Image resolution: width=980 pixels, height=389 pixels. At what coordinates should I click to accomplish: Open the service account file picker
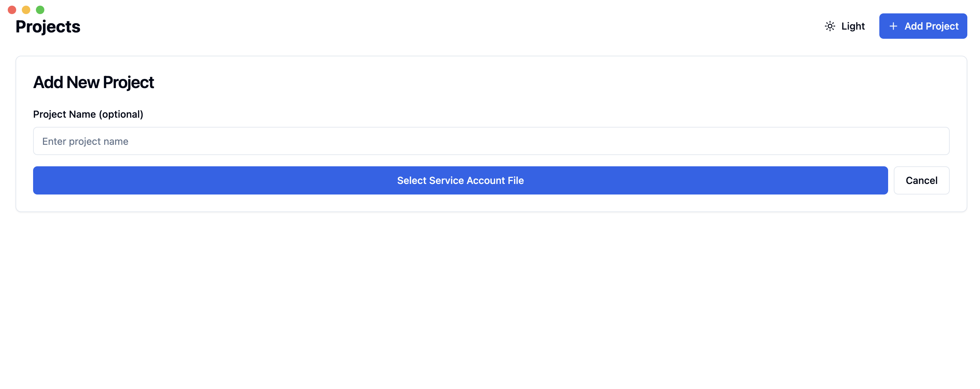460,180
